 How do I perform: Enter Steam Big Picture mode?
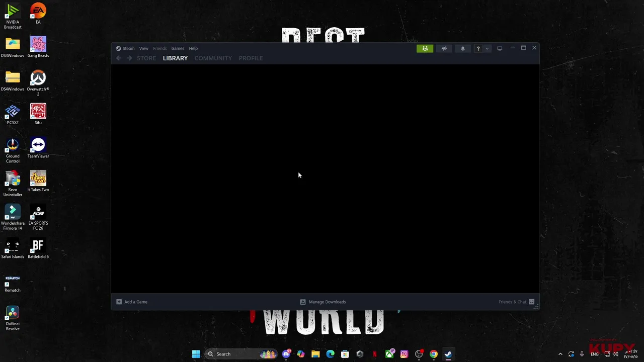pyautogui.click(x=500, y=48)
